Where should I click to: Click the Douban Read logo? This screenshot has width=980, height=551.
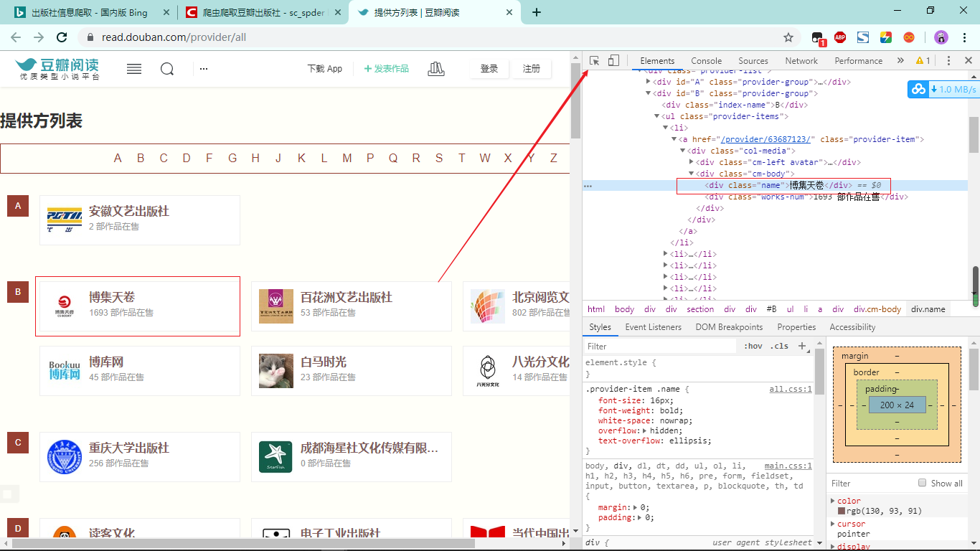57,69
